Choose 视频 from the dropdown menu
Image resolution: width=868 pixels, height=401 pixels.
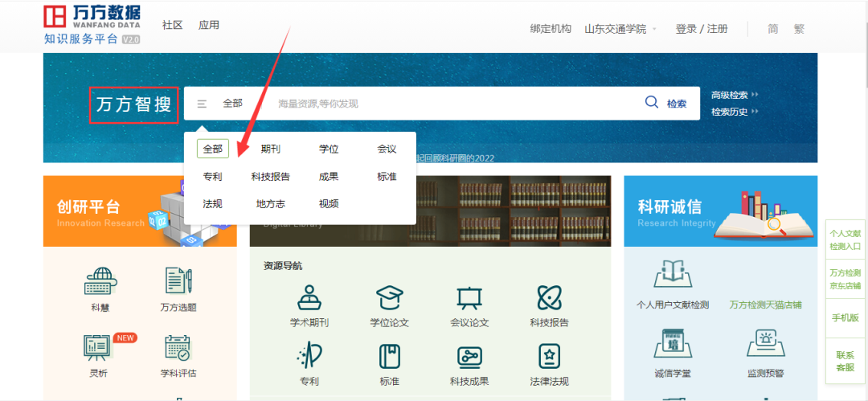(329, 204)
